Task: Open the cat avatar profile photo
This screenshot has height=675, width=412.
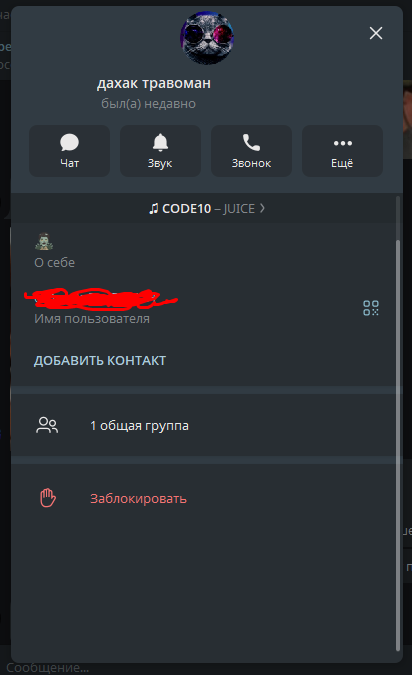Action: click(x=207, y=38)
